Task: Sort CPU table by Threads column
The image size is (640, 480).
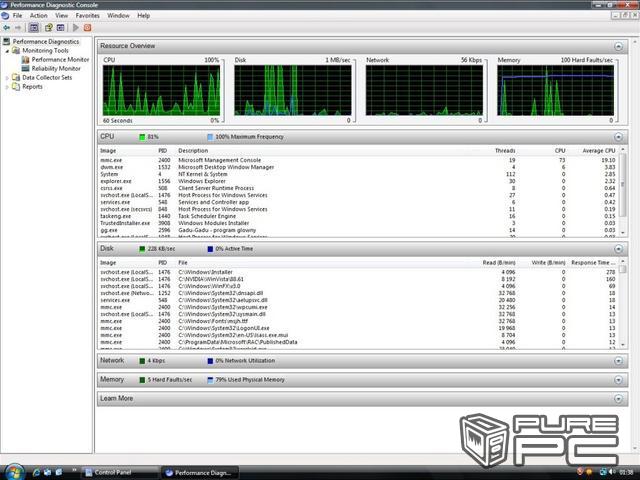Action: [x=505, y=151]
